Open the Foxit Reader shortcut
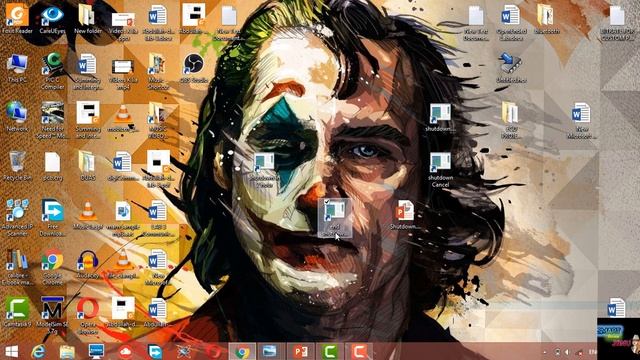 coord(17,18)
